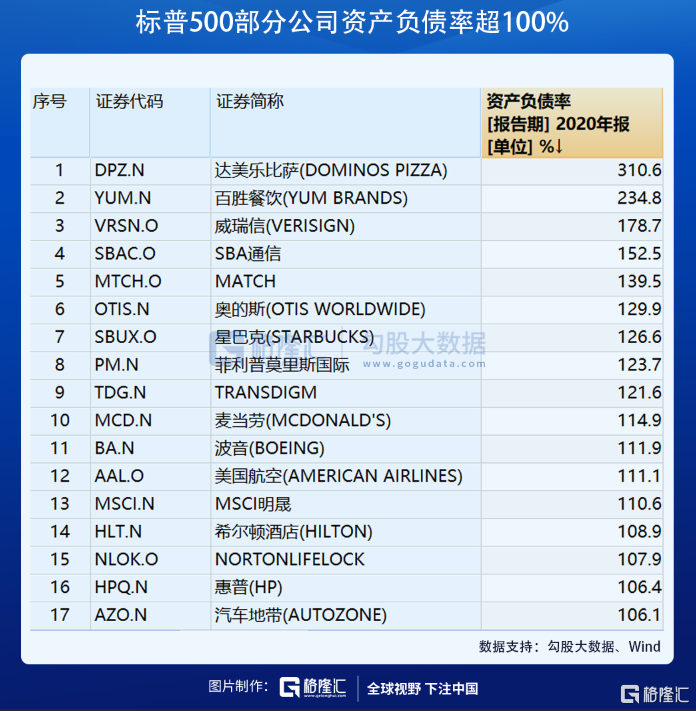The height and width of the screenshot is (711, 696).
Task: Click the 资产负债率 sorted column header
Action: click(x=572, y=123)
